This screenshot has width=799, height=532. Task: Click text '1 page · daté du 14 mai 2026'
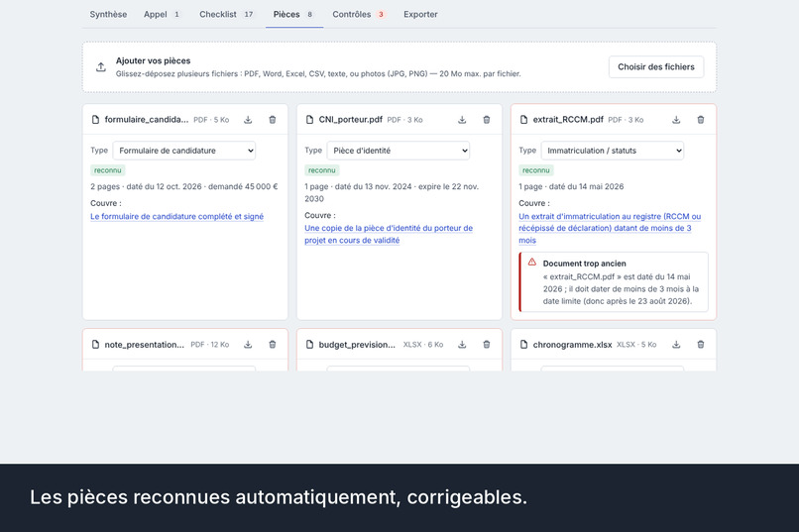571,186
